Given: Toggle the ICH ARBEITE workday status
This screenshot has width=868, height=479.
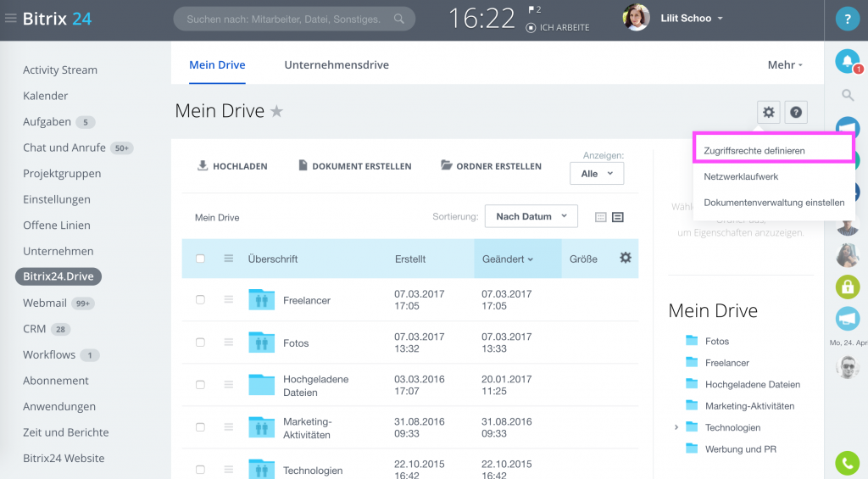Looking at the screenshot, I should click(x=558, y=28).
